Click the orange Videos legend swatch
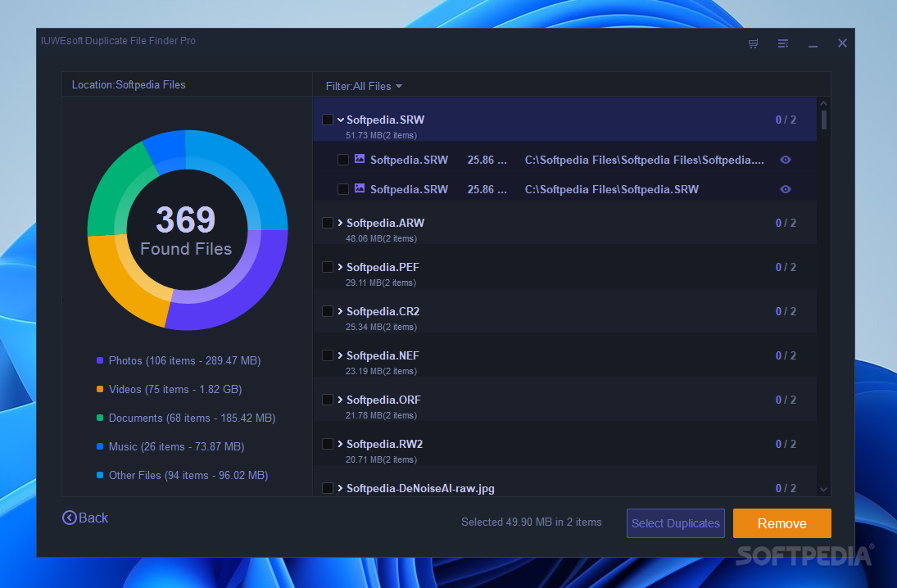This screenshot has height=588, width=897. 100,389
